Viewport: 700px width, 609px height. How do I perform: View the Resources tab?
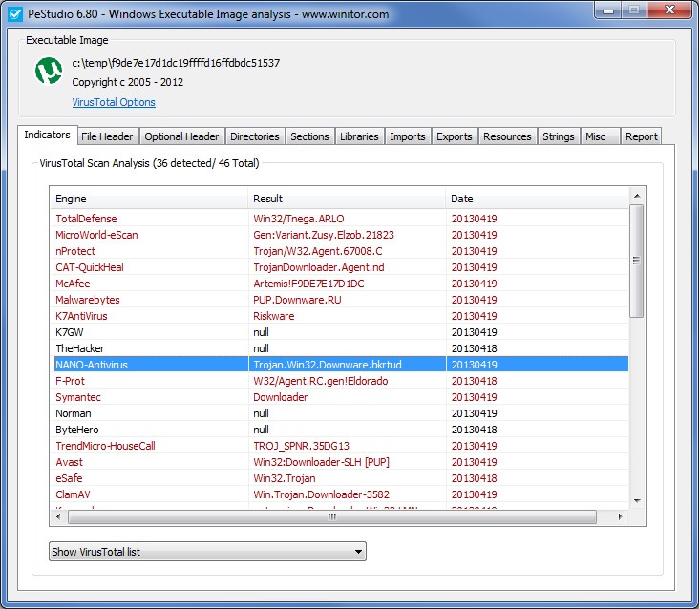507,136
